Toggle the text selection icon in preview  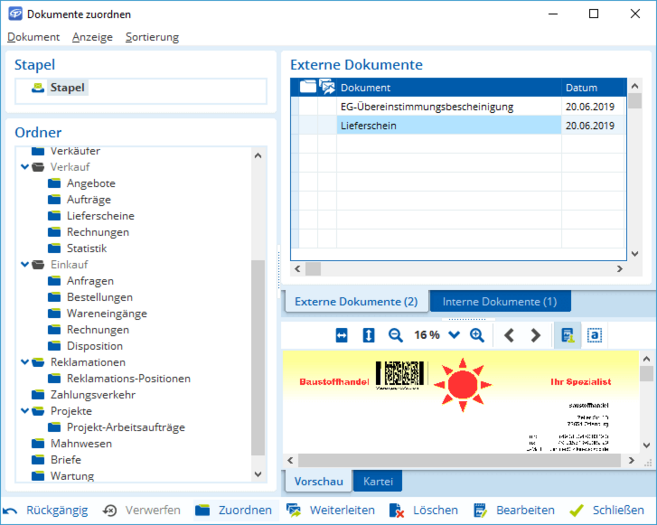[594, 336]
